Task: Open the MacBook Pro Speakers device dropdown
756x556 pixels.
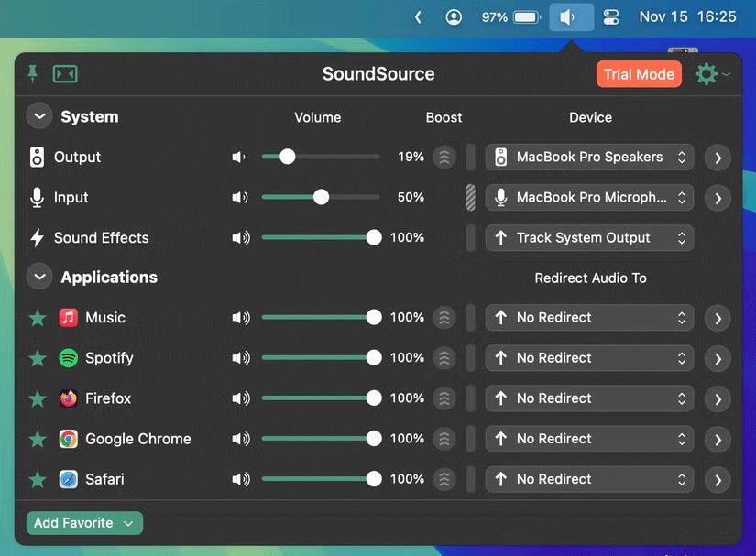Action: (588, 157)
